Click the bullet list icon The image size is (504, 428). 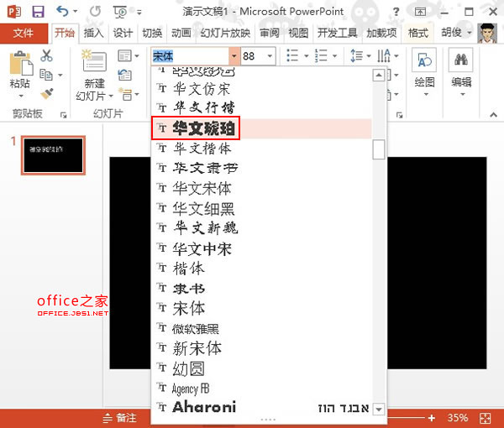[x=292, y=55]
